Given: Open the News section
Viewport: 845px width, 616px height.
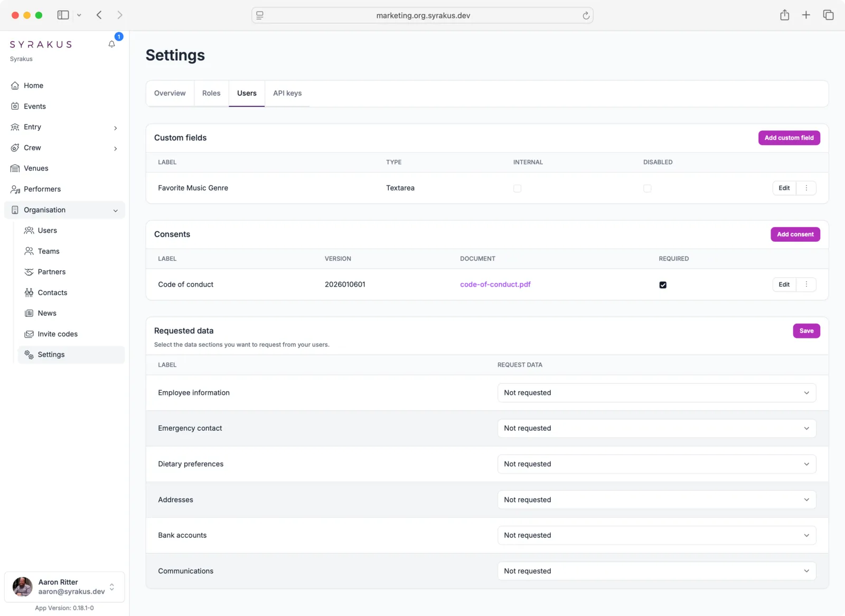Looking at the screenshot, I should (47, 313).
